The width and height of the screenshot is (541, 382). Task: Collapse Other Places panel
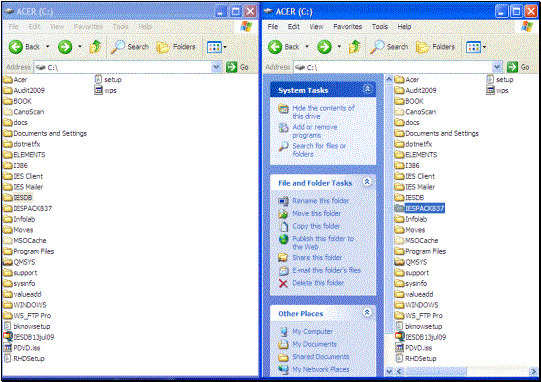(367, 313)
